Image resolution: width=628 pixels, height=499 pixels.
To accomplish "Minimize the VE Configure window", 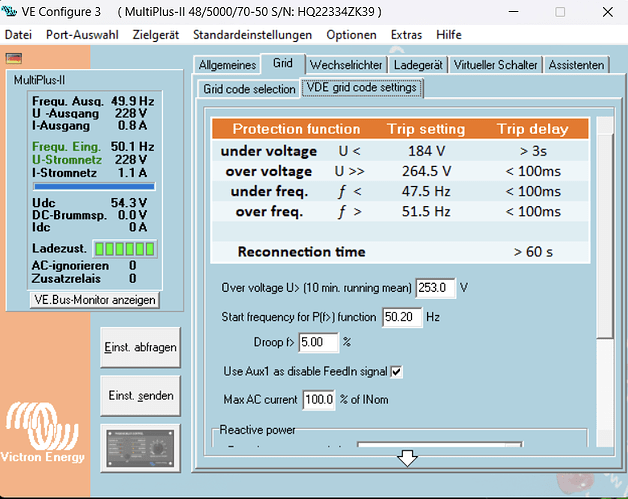I will (513, 12).
